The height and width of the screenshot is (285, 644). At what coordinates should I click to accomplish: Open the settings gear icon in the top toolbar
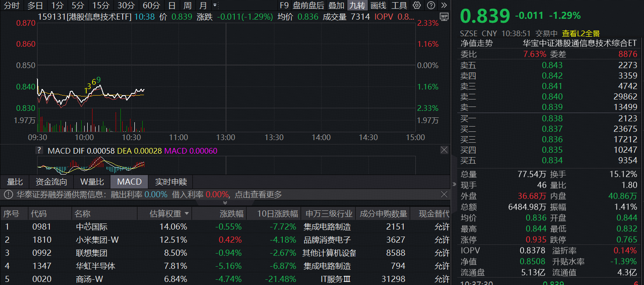(x=418, y=6)
